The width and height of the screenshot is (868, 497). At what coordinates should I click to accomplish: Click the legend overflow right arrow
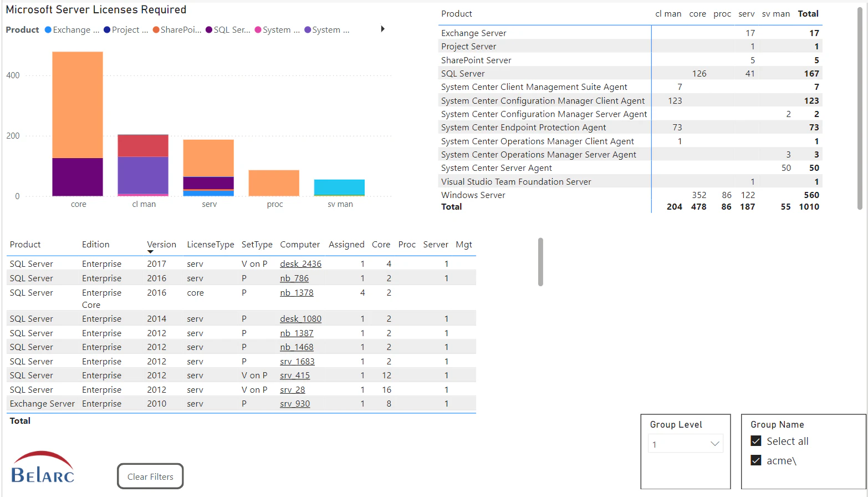point(383,29)
